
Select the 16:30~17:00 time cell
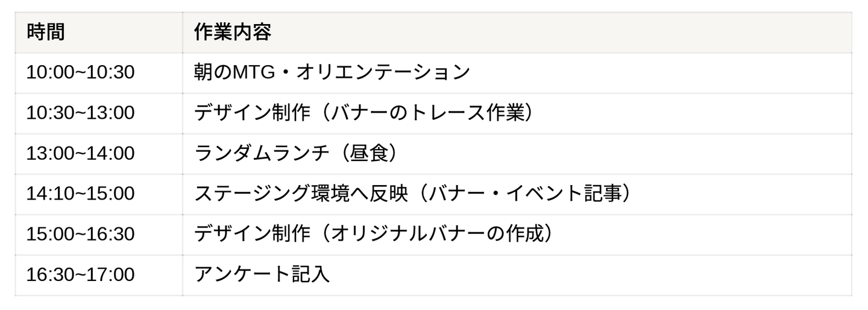coord(80,274)
